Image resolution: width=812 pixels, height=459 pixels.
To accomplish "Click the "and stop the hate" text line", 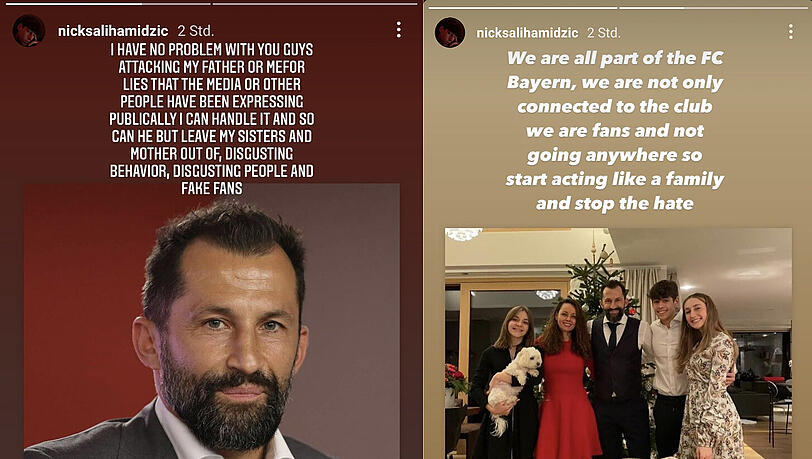I will coord(615,203).
